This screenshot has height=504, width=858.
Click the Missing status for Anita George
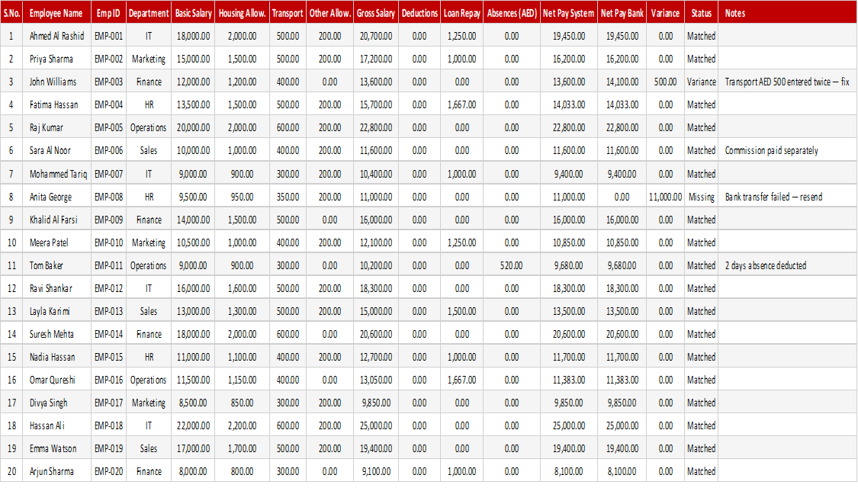tap(701, 197)
